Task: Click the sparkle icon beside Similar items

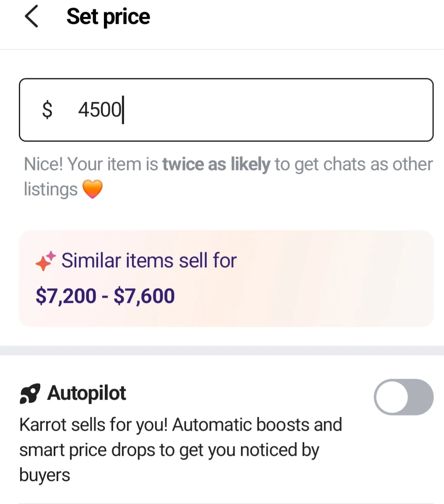Action: click(45, 261)
